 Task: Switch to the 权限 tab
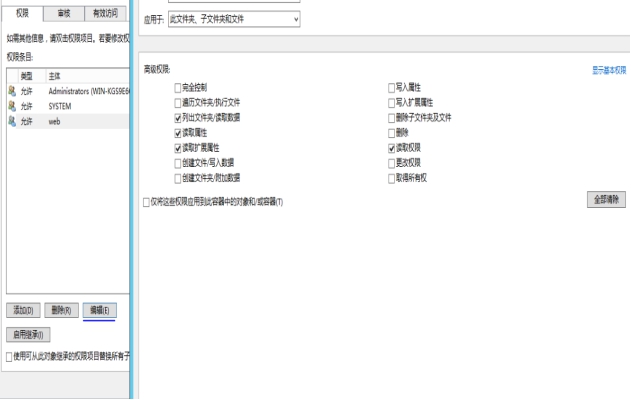22,13
